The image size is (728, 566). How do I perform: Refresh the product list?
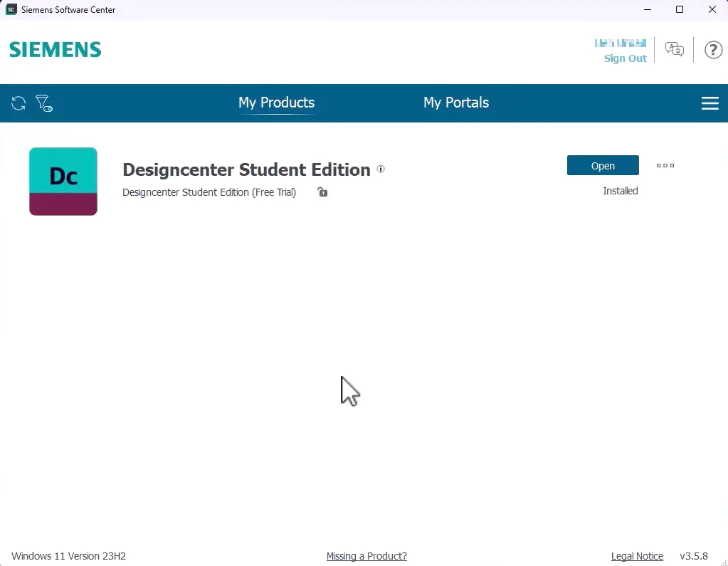point(19,103)
